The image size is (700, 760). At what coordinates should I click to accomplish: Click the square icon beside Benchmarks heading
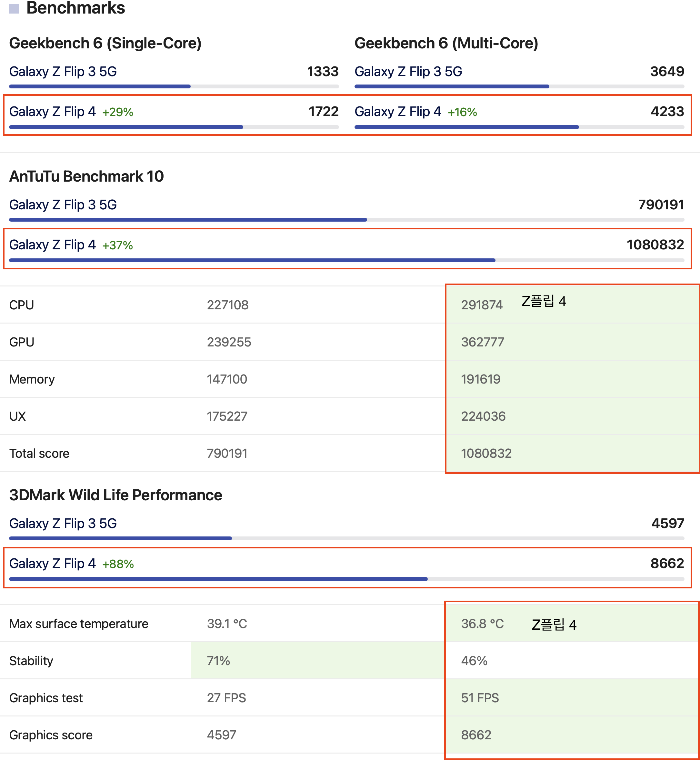14,8
